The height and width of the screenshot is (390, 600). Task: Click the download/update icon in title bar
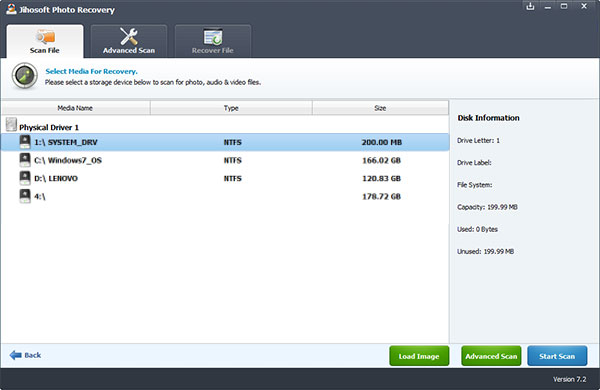[x=530, y=7]
